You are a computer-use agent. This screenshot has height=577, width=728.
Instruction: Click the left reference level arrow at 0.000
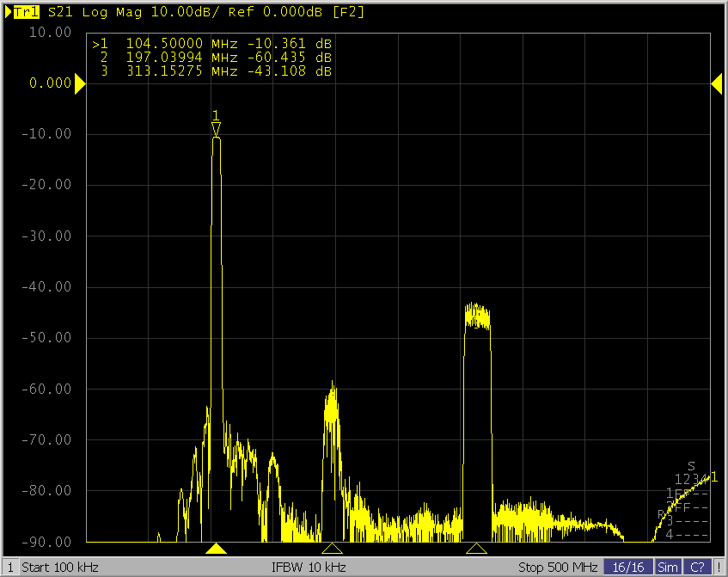(x=80, y=83)
